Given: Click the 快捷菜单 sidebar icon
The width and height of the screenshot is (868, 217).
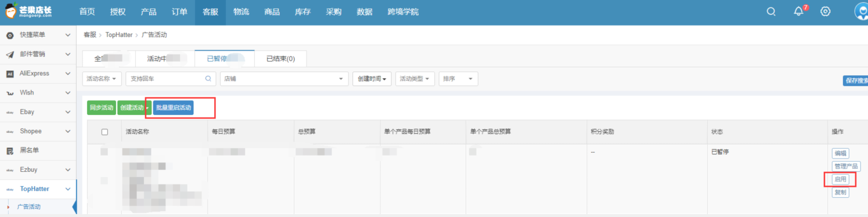Looking at the screenshot, I should 10,35.
